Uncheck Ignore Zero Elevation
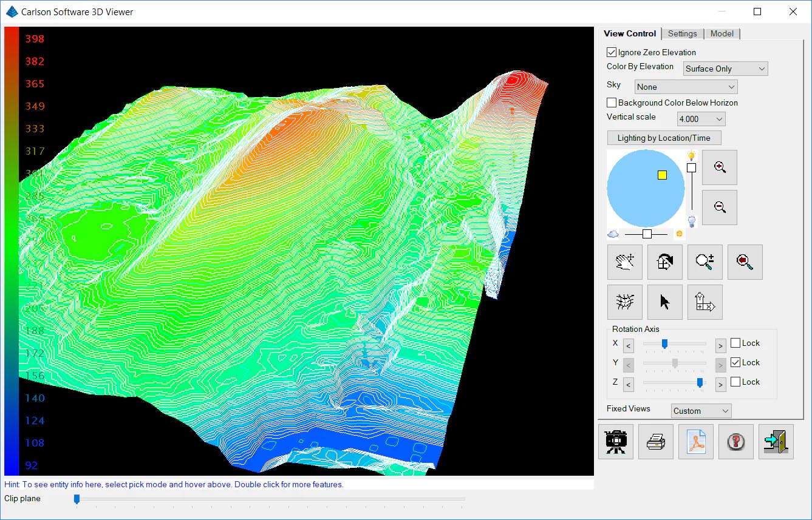Screen dimensions: 812x520 point(612,53)
